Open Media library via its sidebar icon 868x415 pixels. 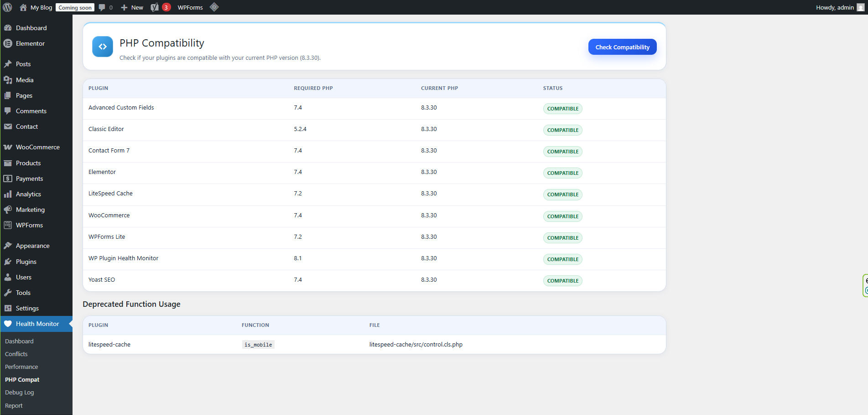point(9,80)
